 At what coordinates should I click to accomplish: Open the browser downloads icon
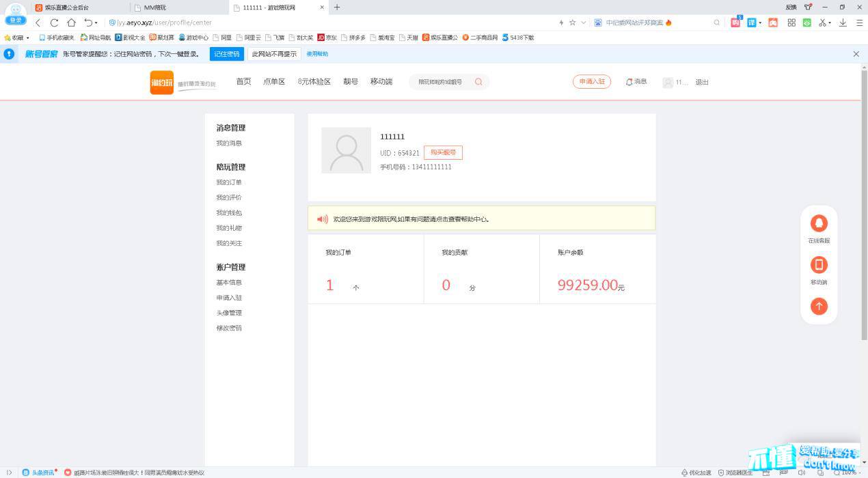[843, 23]
